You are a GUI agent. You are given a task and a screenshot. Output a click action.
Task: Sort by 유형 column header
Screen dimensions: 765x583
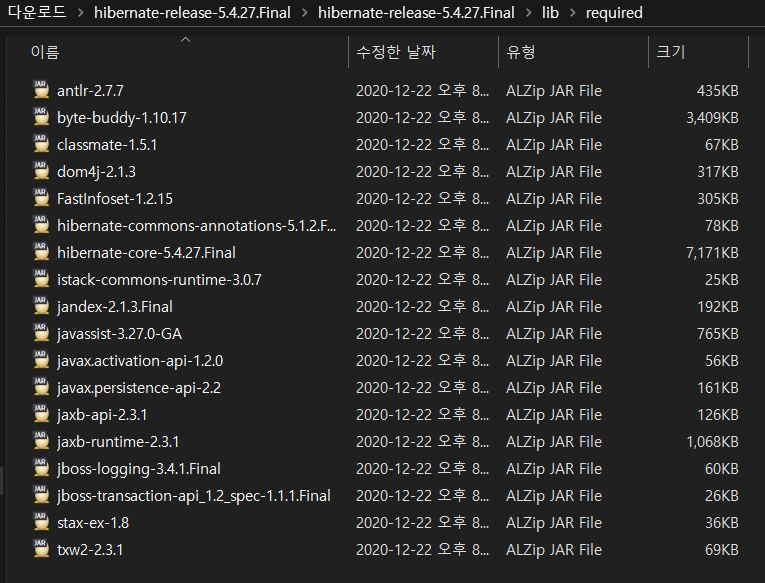[x=521, y=52]
